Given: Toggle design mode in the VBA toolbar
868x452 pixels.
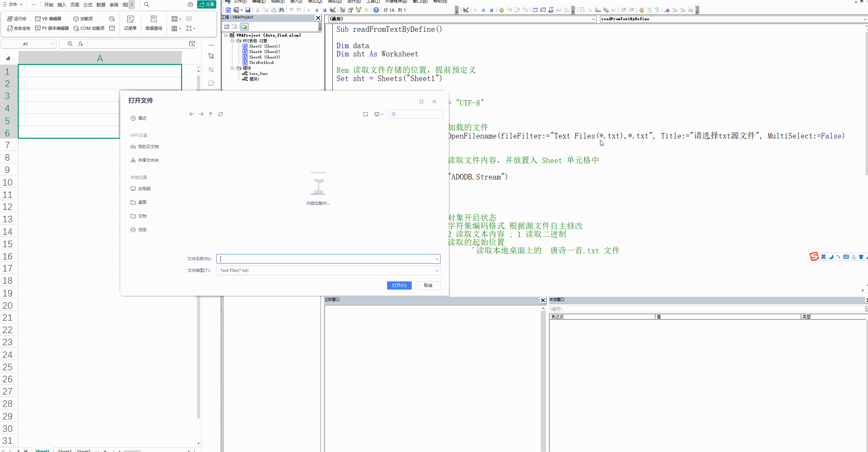Looking at the screenshot, I should click(x=333, y=10).
